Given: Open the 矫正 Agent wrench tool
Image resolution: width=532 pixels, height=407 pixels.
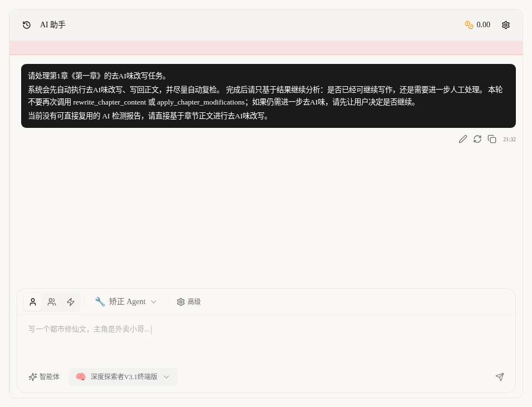Looking at the screenshot, I should (100, 302).
